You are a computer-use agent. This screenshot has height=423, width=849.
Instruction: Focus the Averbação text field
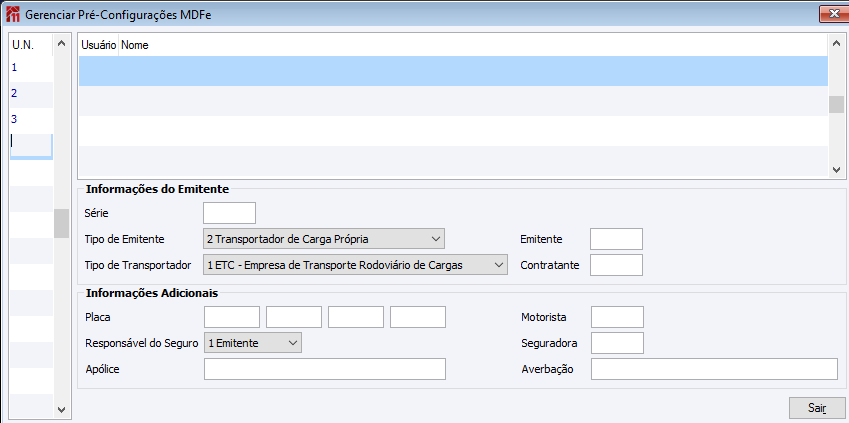click(x=714, y=370)
